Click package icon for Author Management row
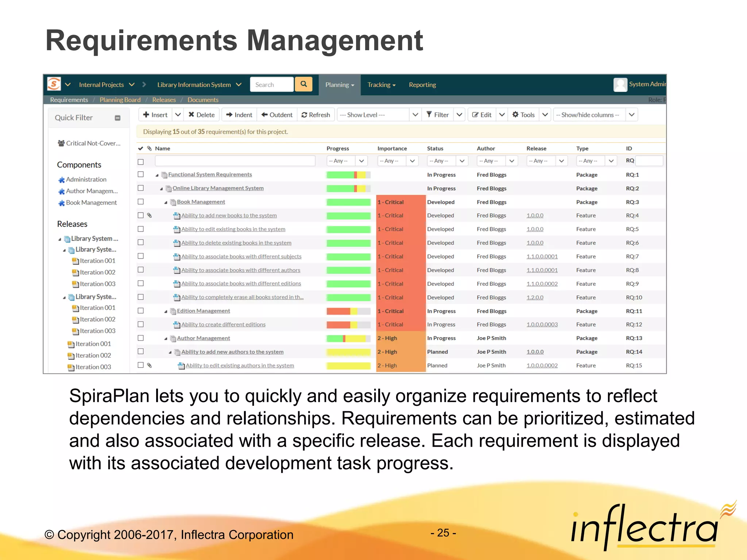Screen dimensions: 747x560 [x=173, y=339]
